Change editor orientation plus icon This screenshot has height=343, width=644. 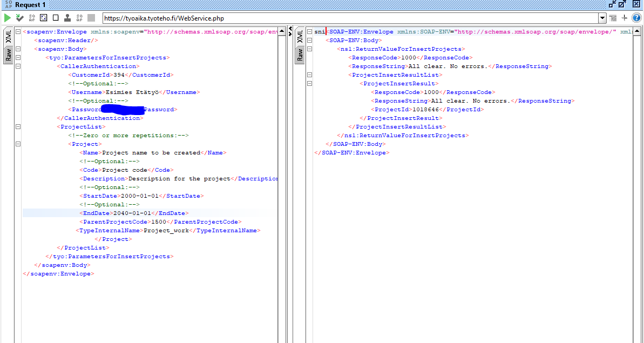pos(624,18)
